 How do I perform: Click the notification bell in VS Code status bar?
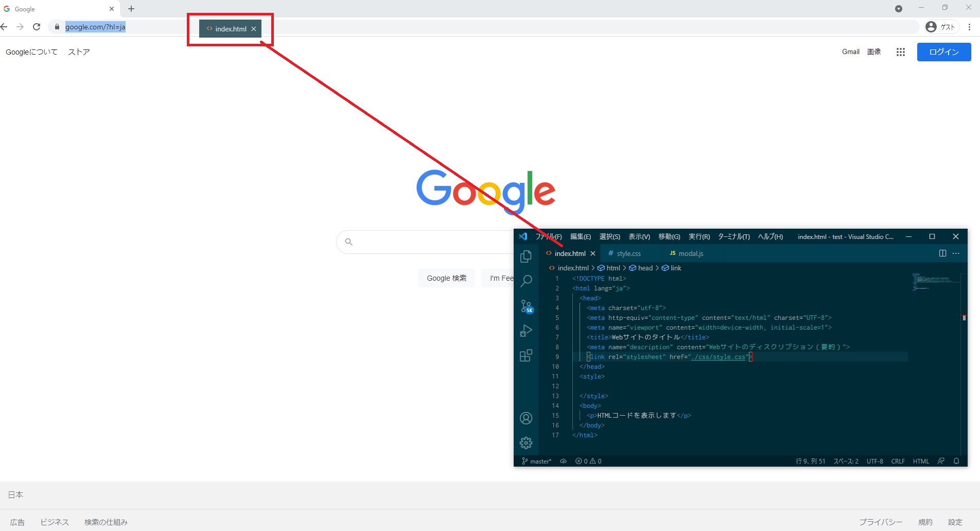coord(956,461)
